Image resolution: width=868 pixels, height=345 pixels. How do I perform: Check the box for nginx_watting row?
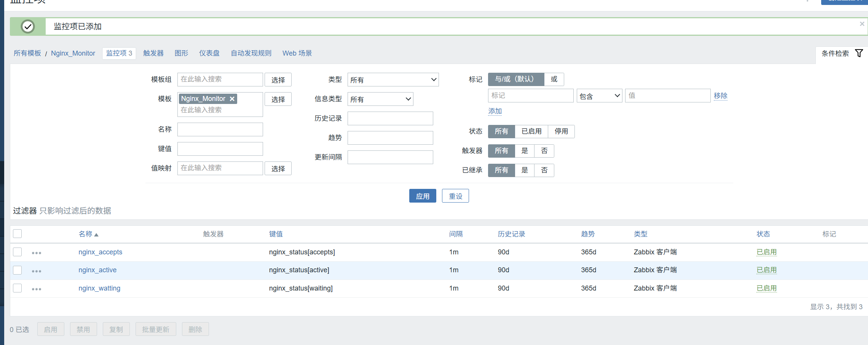[18, 288]
